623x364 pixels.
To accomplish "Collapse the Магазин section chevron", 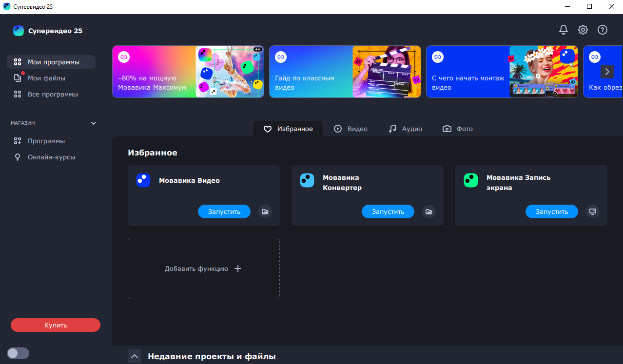I will [94, 123].
